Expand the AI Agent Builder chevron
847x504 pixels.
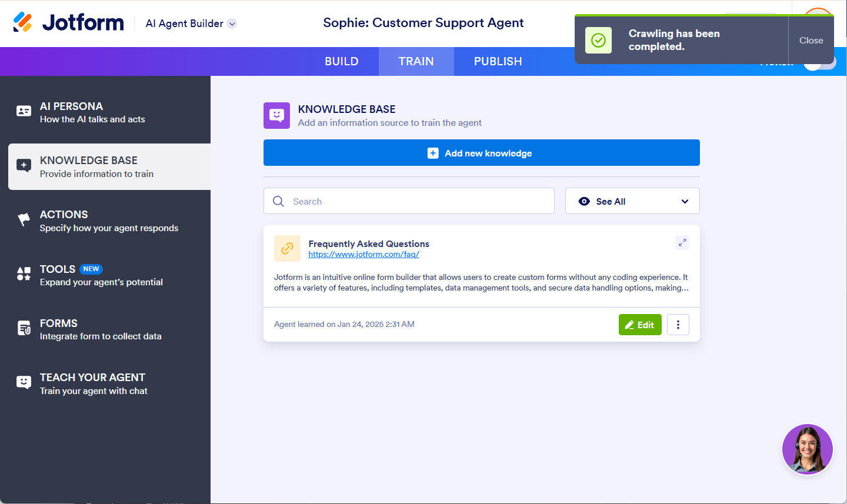[x=232, y=24]
